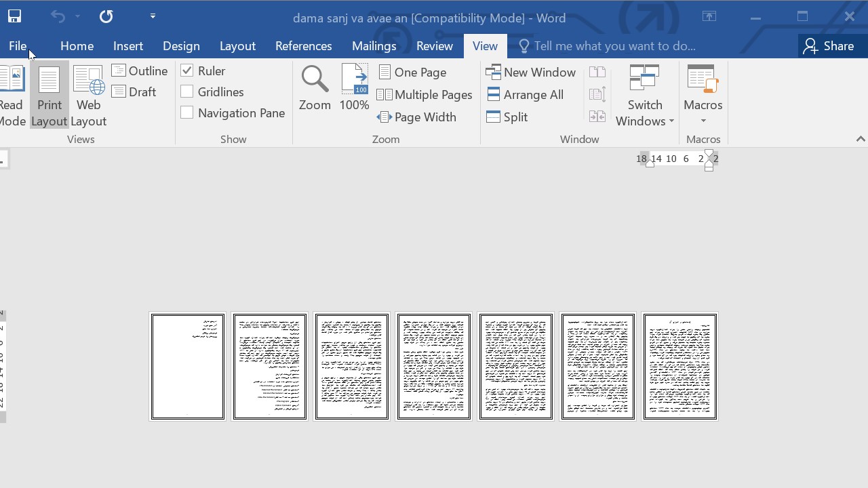This screenshot has height=488, width=868.
Task: Click the Synchronous Scrolling icon
Action: click(x=597, y=94)
